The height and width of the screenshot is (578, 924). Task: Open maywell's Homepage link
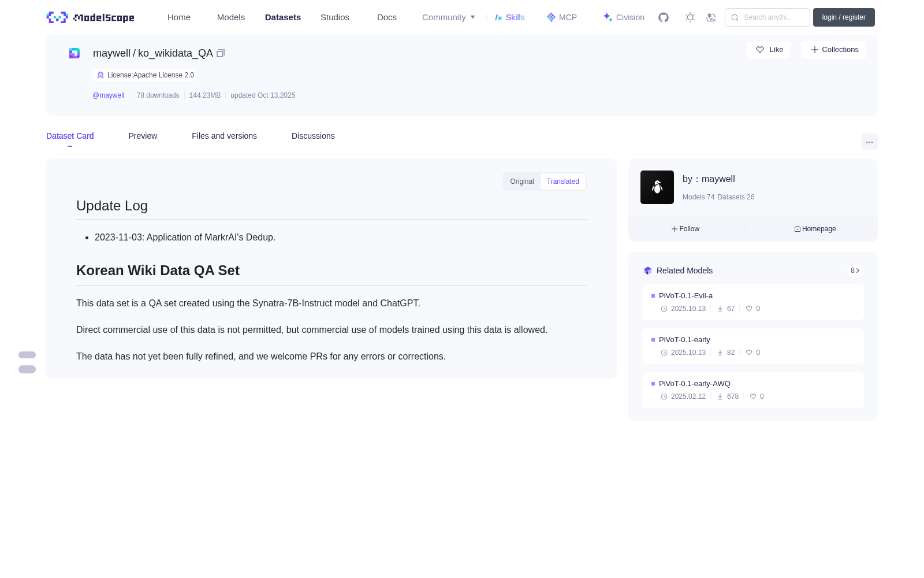tap(815, 229)
